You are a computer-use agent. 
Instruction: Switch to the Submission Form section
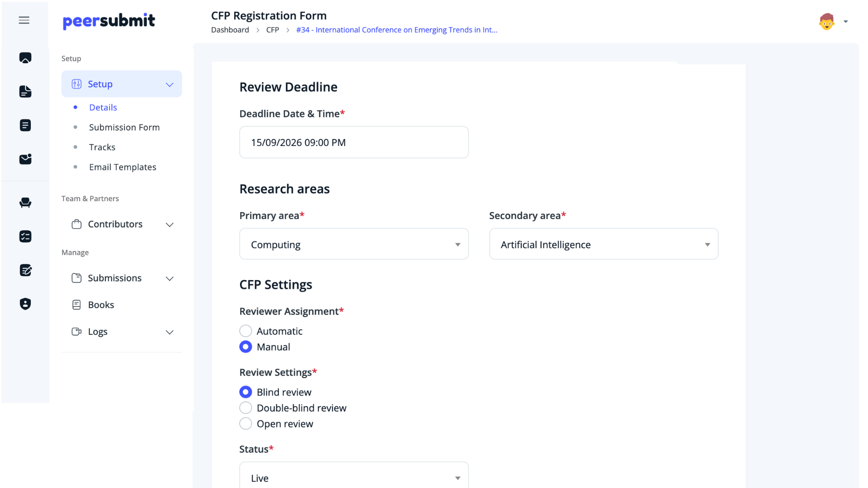[124, 127]
